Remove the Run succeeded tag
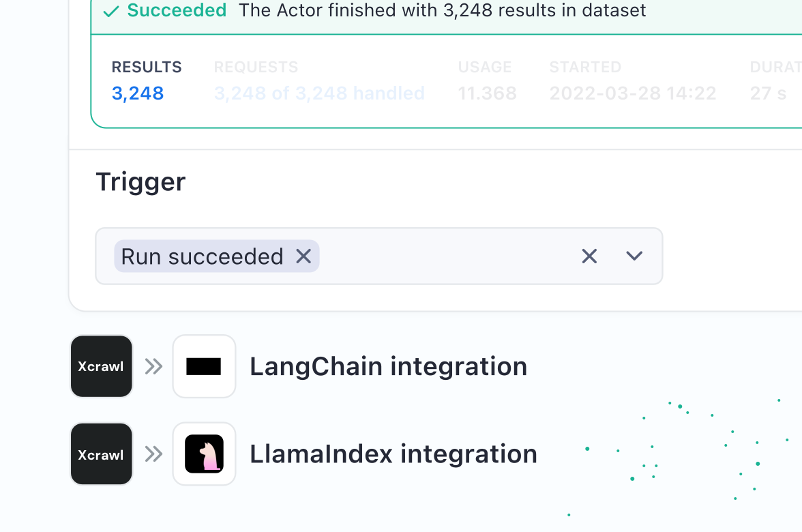 click(303, 256)
